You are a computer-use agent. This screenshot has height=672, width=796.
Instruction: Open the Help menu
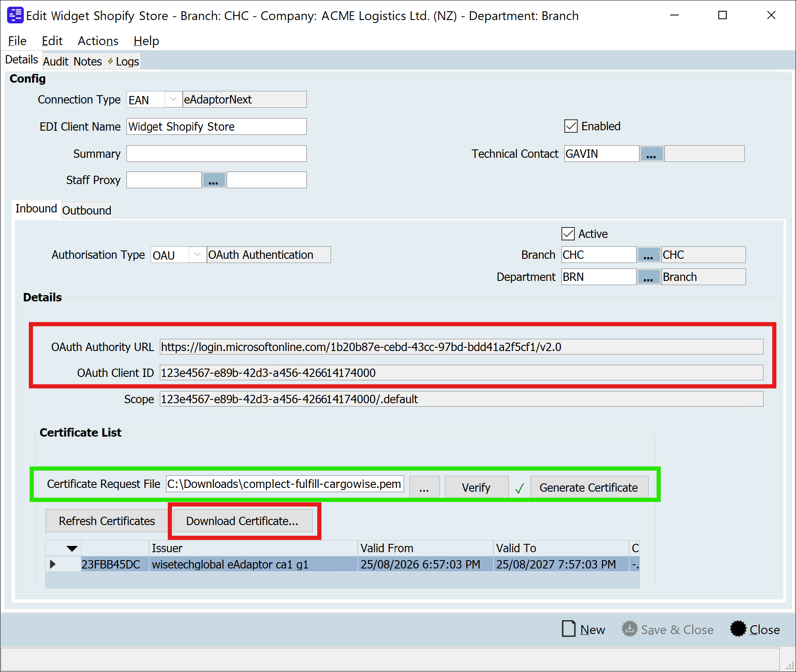146,41
